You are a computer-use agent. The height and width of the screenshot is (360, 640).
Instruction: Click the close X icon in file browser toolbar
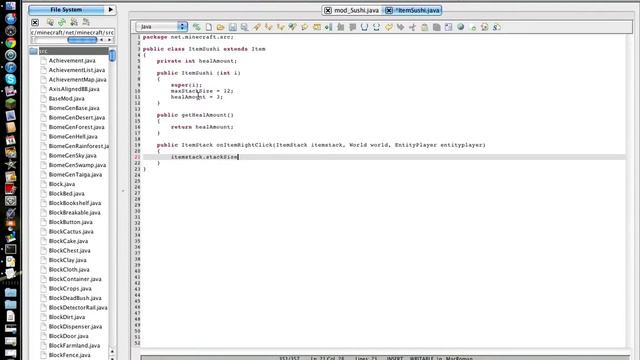coord(35,22)
